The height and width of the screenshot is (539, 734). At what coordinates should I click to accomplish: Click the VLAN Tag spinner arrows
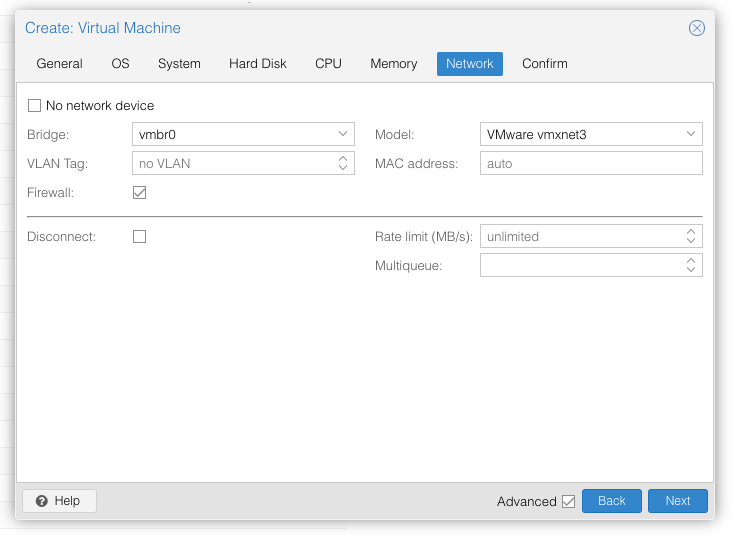pyautogui.click(x=343, y=163)
